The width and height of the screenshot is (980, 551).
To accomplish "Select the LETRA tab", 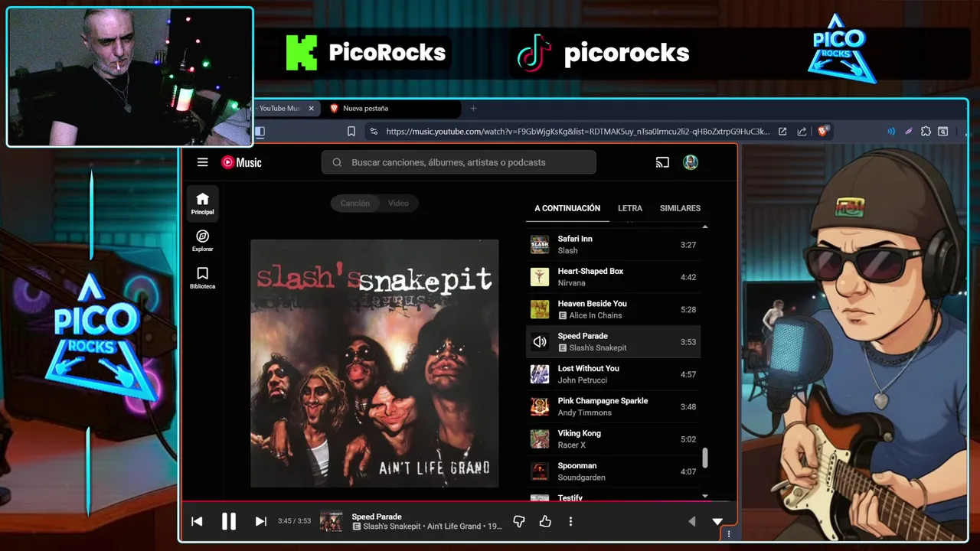I will (x=630, y=208).
